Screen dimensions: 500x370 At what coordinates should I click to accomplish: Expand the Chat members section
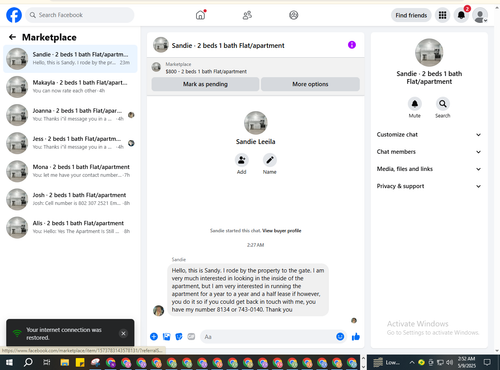(429, 152)
